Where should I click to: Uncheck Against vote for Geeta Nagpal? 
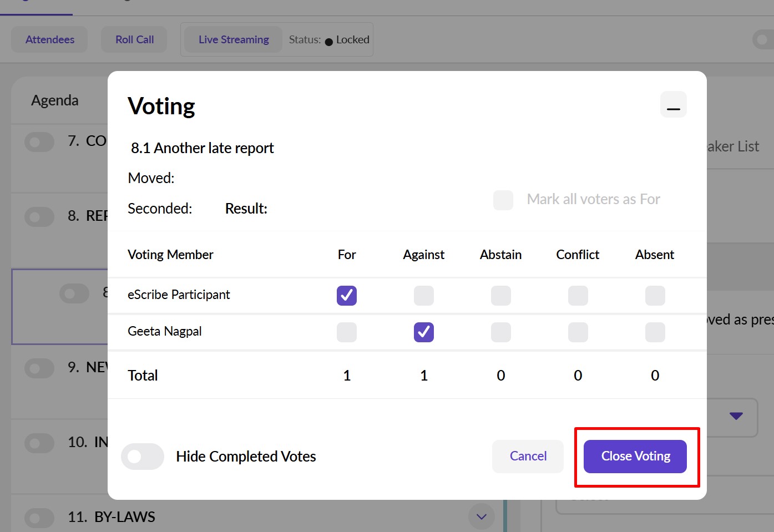coord(424,332)
